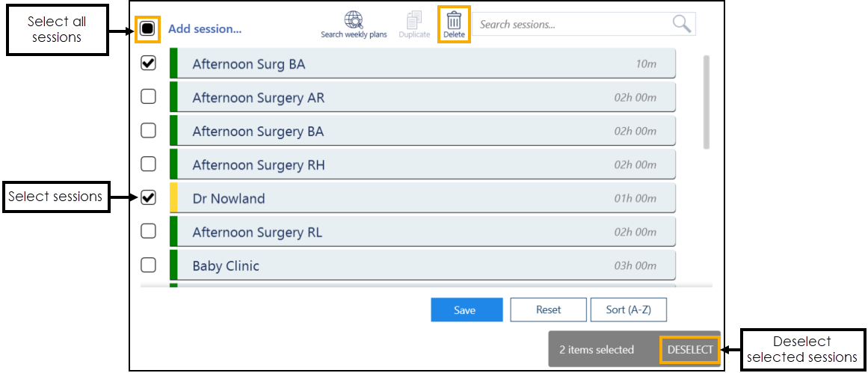
Task: Sort sessions with Sort (A-Z) button
Action: 628,309
